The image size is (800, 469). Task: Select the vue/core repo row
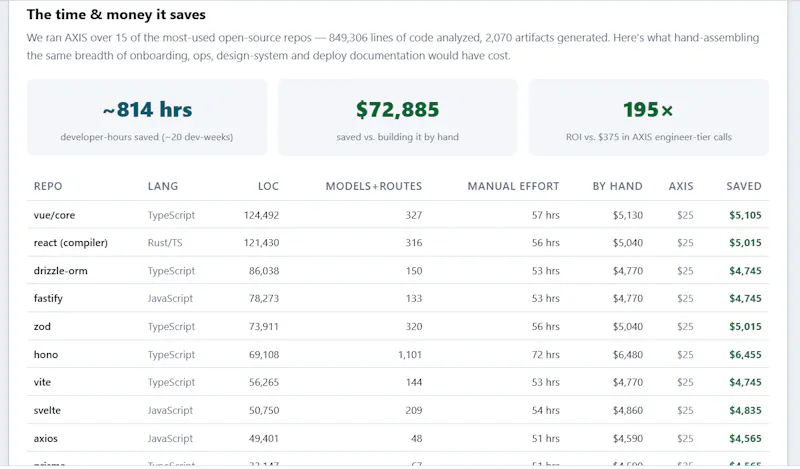398,215
